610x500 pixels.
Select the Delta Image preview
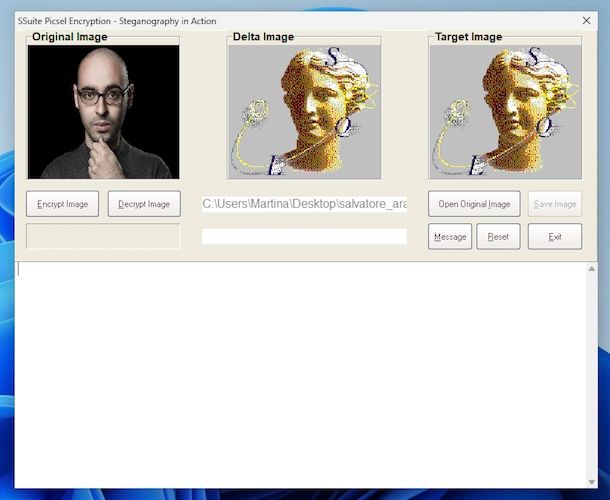point(304,112)
